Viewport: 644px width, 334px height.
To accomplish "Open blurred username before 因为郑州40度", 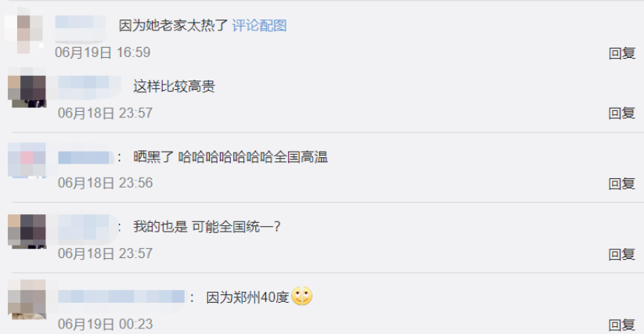I will (121, 296).
